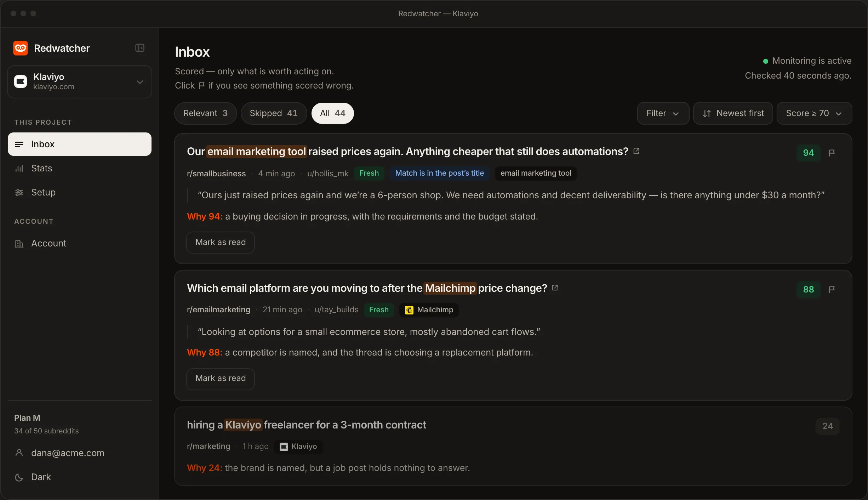Click the Fresh tag on the r/emailmarketing post
The width and height of the screenshot is (868, 500).
click(x=379, y=310)
